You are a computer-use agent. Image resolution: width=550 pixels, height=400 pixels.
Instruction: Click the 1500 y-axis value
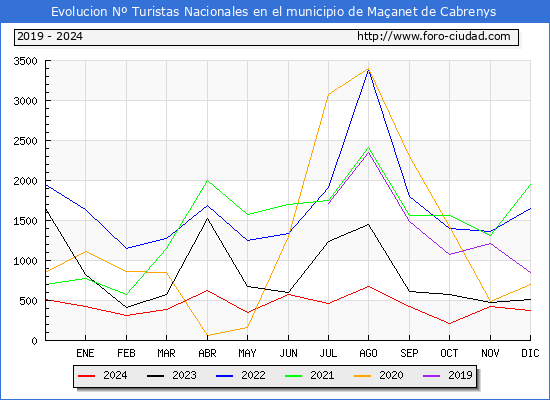pos(25,221)
